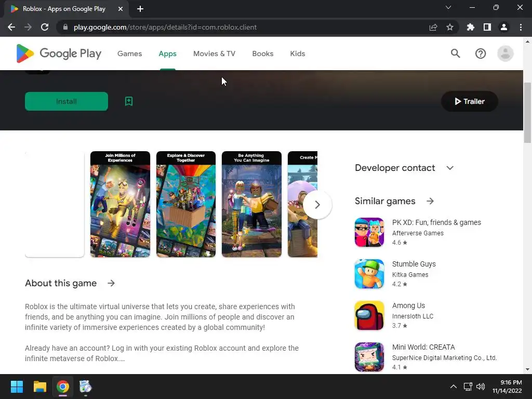Expand the Developer contact section
The width and height of the screenshot is (532, 399).
[450, 168]
